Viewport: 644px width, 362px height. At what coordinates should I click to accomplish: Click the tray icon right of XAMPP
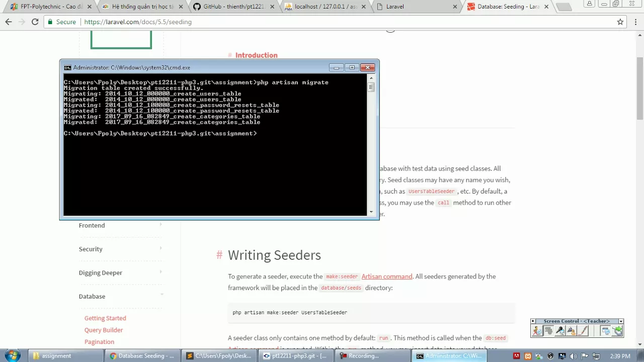(x=539, y=356)
